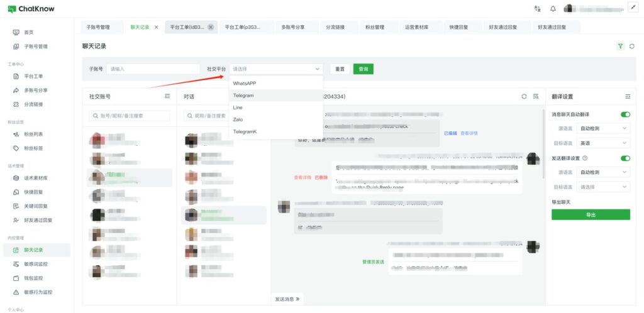644x313 pixels.
Task: Collapse 社交账号 panel with its list icon
Action: [167, 96]
